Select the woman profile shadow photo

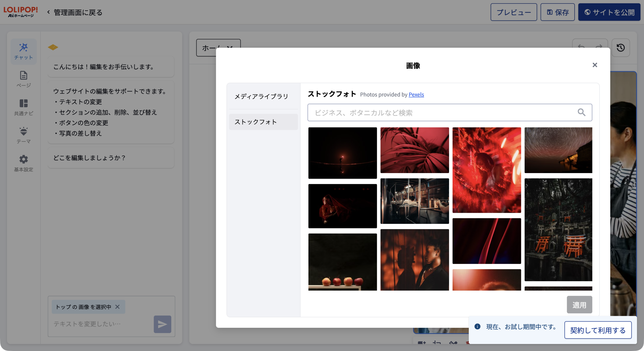[x=415, y=260]
